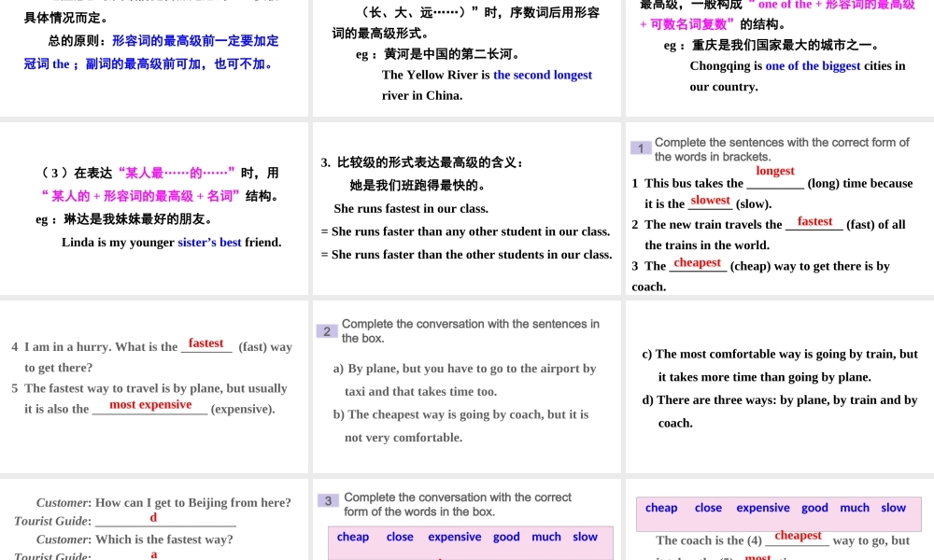Click option d) 'There are three ways'
The image size is (934, 560).
tap(779, 412)
